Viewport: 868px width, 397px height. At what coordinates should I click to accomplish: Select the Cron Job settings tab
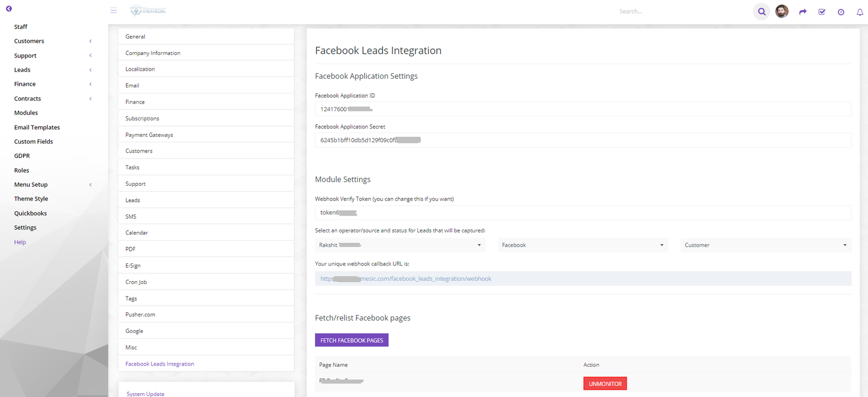coord(136,282)
